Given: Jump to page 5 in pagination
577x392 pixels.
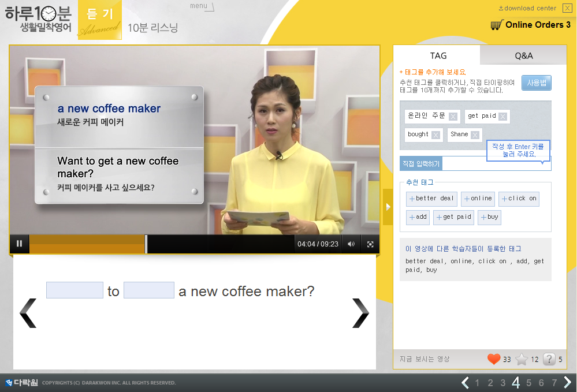Looking at the screenshot, I should [528, 383].
